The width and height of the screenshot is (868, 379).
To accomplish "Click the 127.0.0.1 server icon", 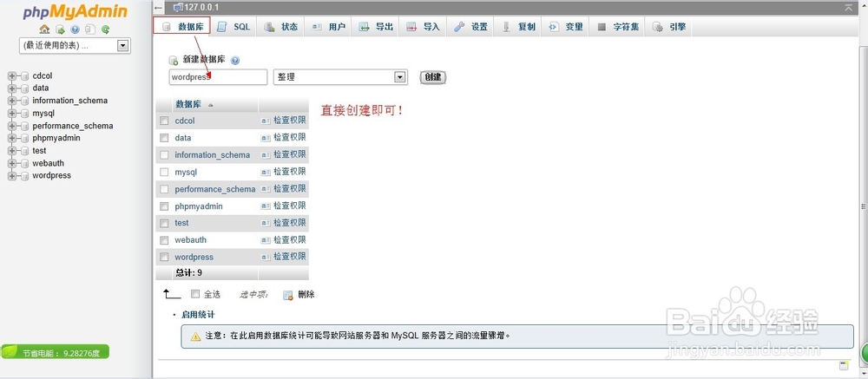I will 178,7.
